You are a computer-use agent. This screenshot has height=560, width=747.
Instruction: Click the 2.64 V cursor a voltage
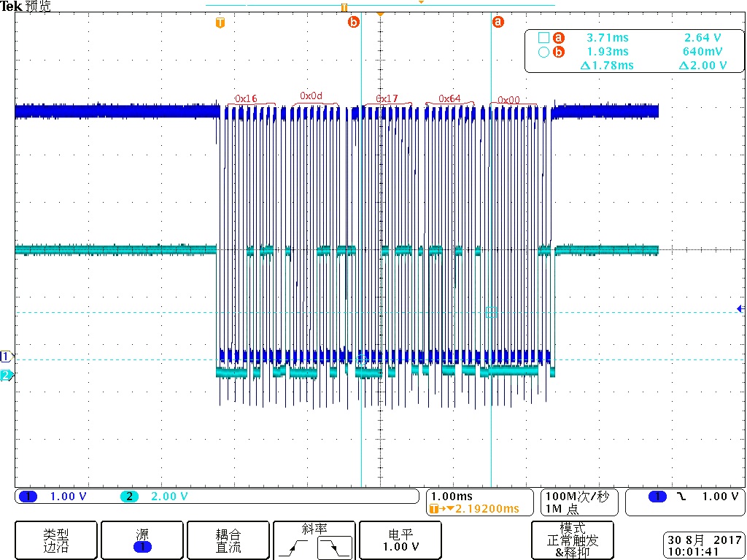(x=703, y=38)
